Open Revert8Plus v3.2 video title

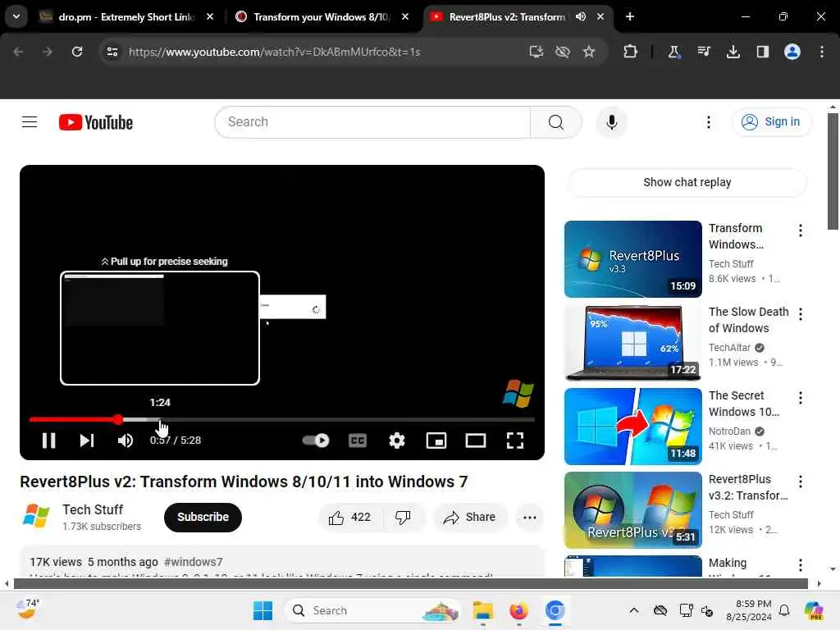pyautogui.click(x=748, y=487)
